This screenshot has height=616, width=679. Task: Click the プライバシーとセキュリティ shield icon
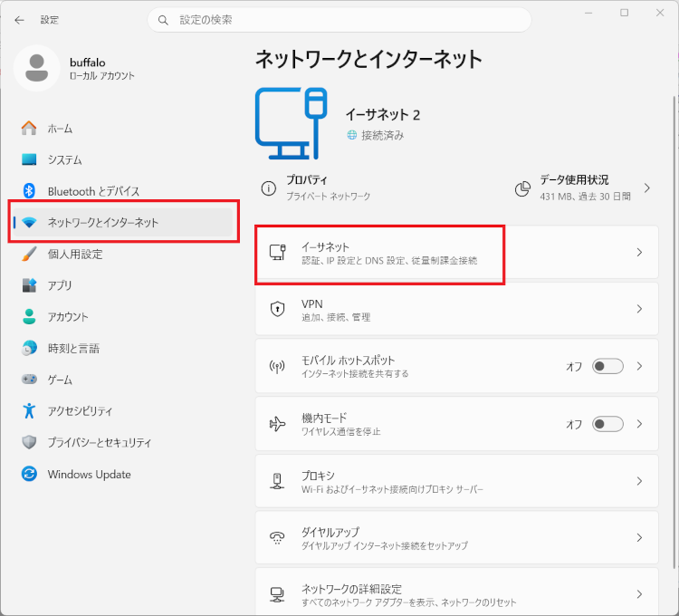click(29, 442)
